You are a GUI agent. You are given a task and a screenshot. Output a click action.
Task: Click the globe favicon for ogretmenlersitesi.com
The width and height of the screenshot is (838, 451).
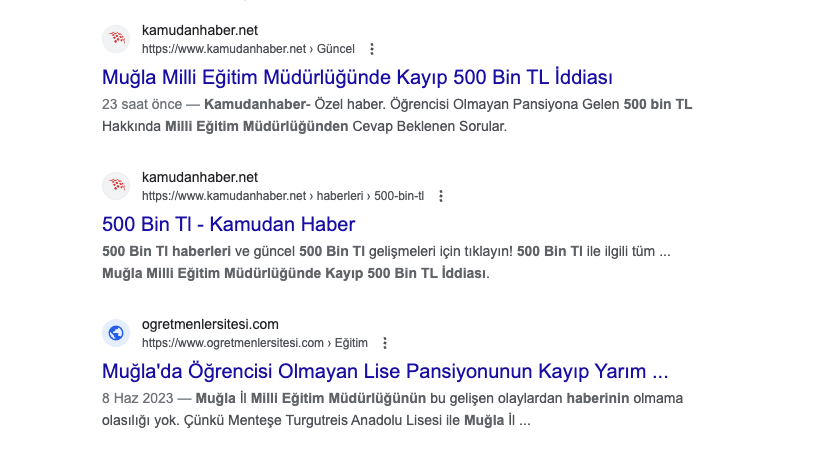(117, 333)
